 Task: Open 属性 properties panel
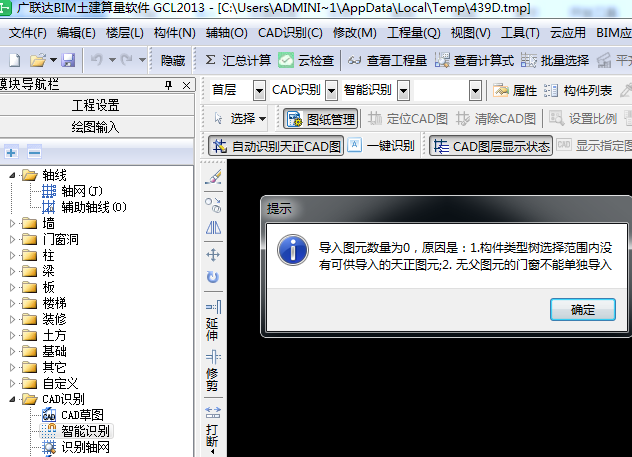coord(515,90)
